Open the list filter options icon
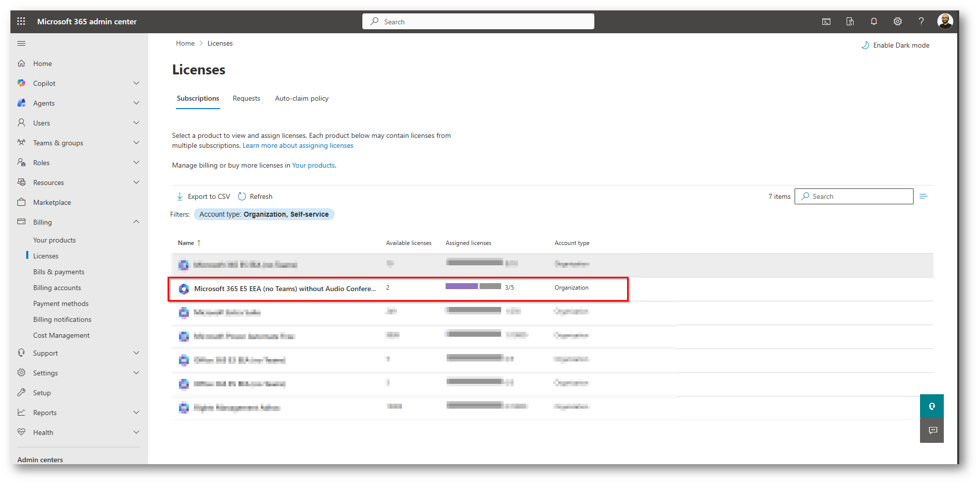 [923, 196]
